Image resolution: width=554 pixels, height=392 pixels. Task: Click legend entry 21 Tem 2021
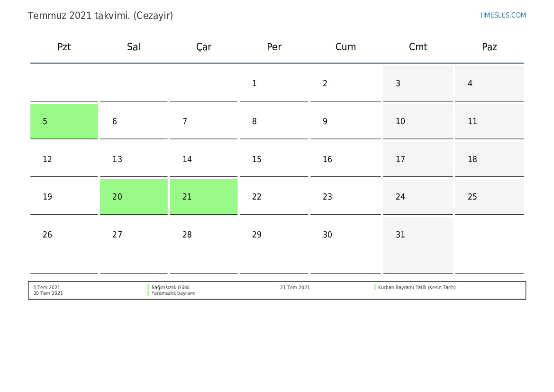click(x=295, y=287)
